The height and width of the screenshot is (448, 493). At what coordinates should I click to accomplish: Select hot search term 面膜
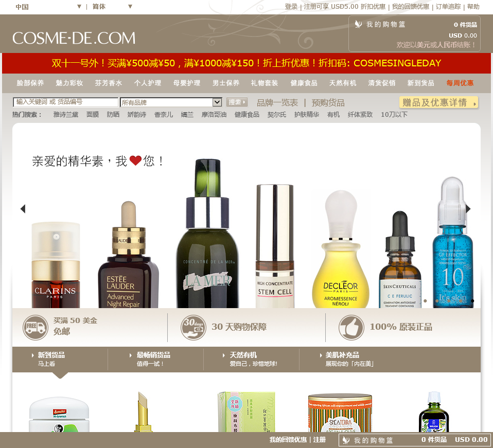click(93, 115)
